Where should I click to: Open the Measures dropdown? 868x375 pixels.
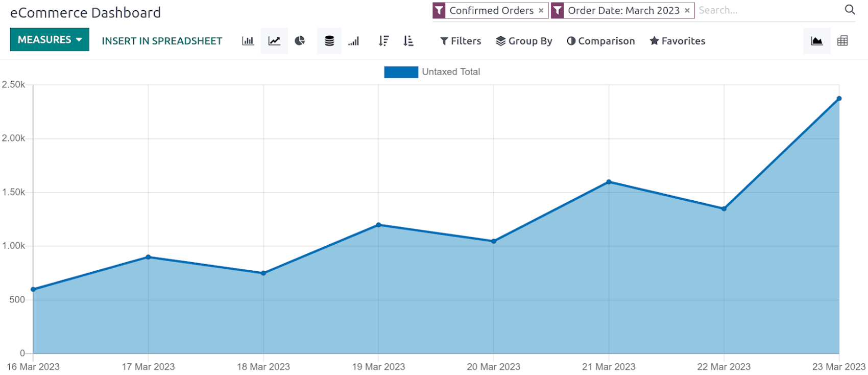[x=50, y=40]
